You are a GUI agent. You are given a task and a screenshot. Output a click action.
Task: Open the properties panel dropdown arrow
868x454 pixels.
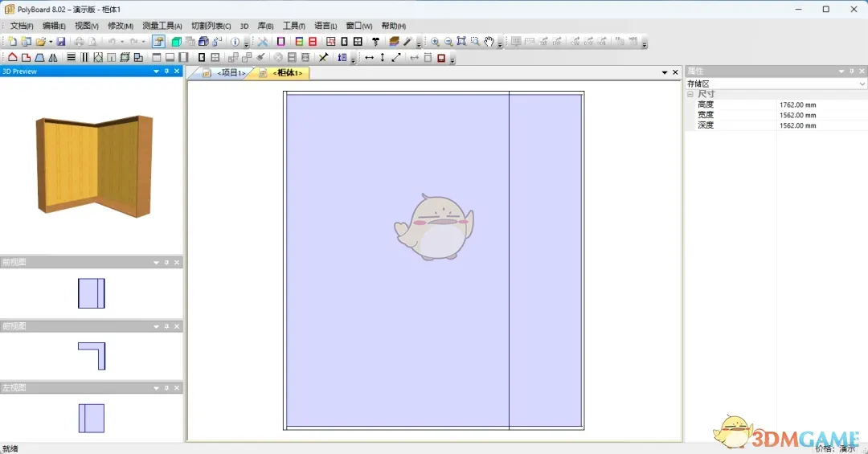pyautogui.click(x=841, y=72)
